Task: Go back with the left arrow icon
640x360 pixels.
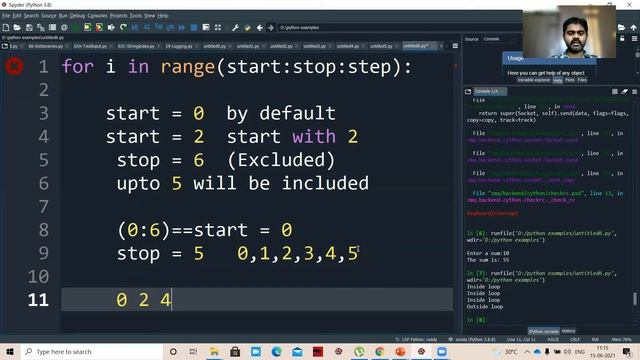Action: (260, 27)
